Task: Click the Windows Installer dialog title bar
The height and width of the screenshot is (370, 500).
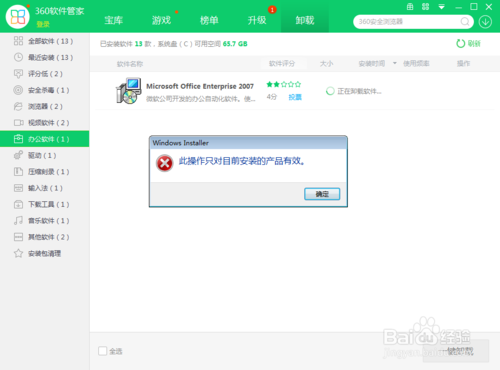Action: 248,143
